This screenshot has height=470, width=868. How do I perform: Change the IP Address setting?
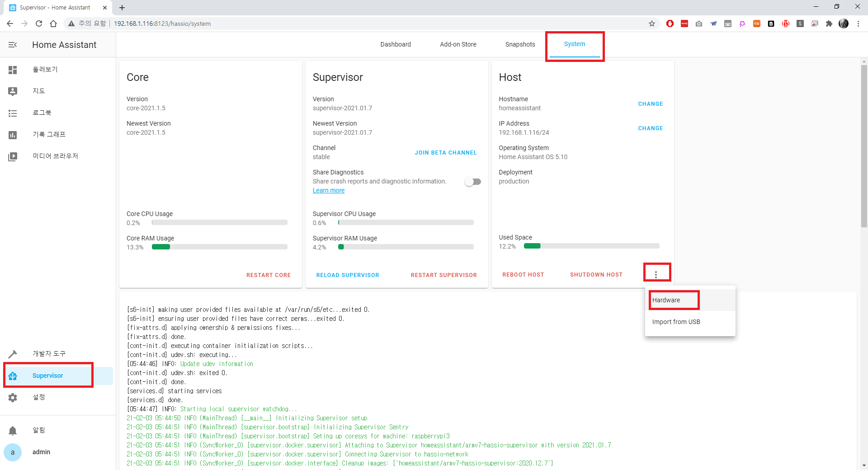click(651, 128)
